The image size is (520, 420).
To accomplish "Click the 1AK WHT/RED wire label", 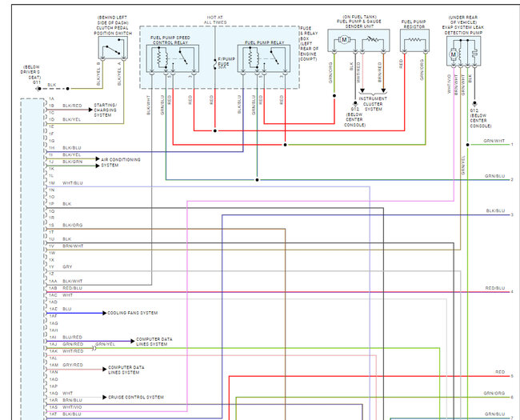I will tap(73, 351).
